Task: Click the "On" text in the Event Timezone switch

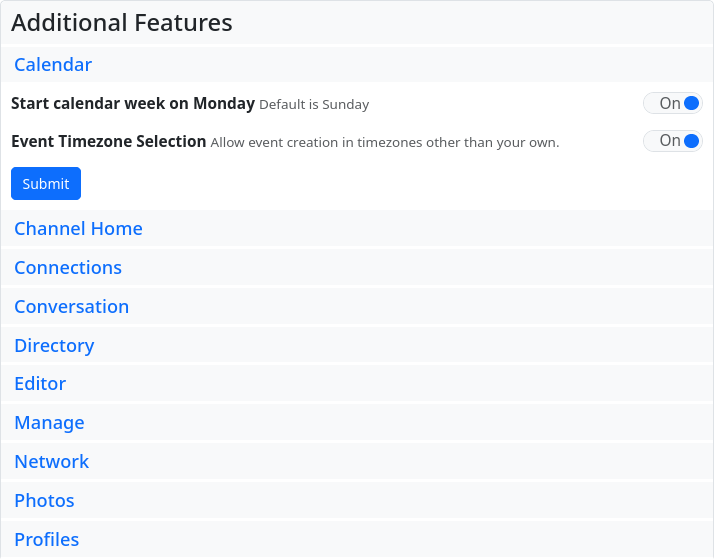Action: pyautogui.click(x=669, y=141)
